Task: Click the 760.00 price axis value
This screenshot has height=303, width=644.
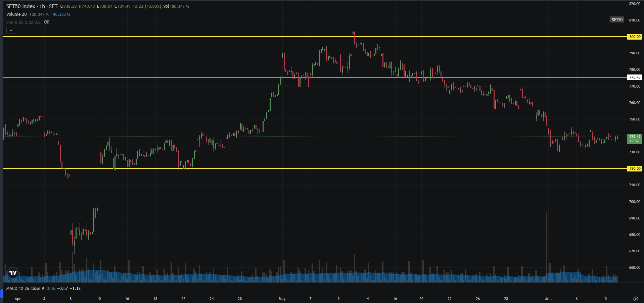Action: coord(635,103)
